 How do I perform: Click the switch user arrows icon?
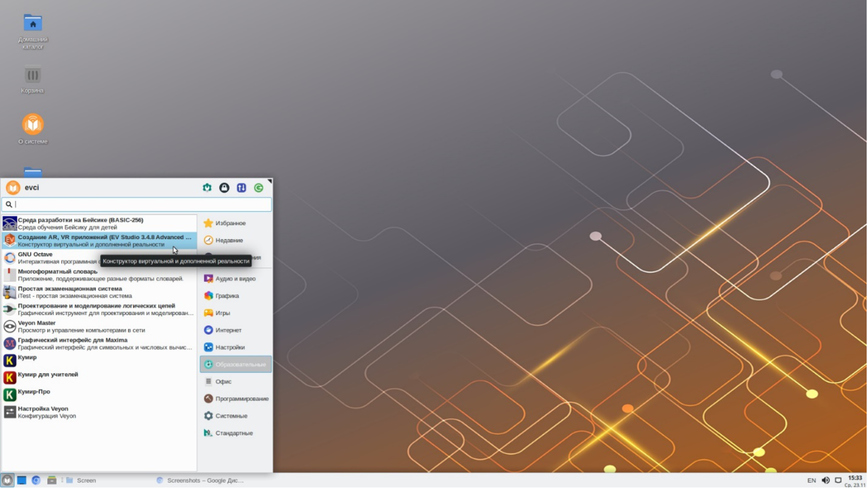click(x=241, y=188)
